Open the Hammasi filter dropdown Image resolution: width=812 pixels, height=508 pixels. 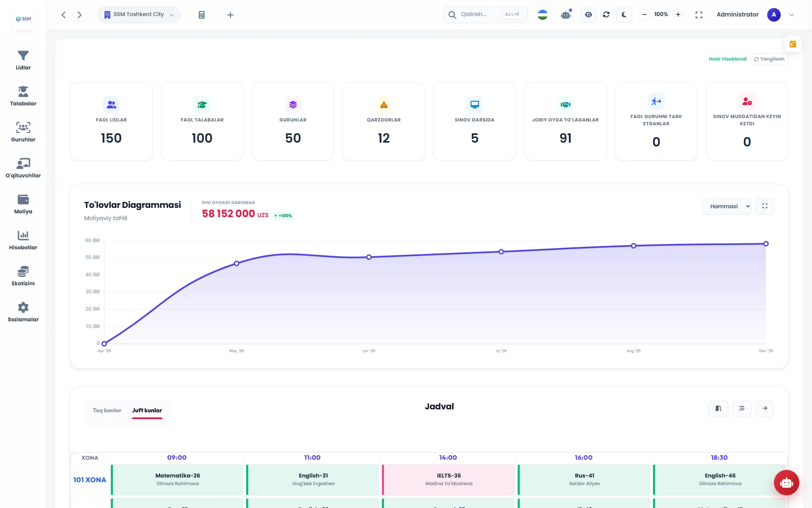[727, 206]
